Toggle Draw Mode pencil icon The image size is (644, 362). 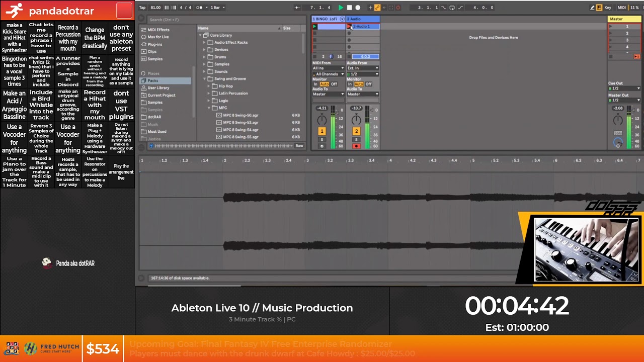(x=592, y=8)
